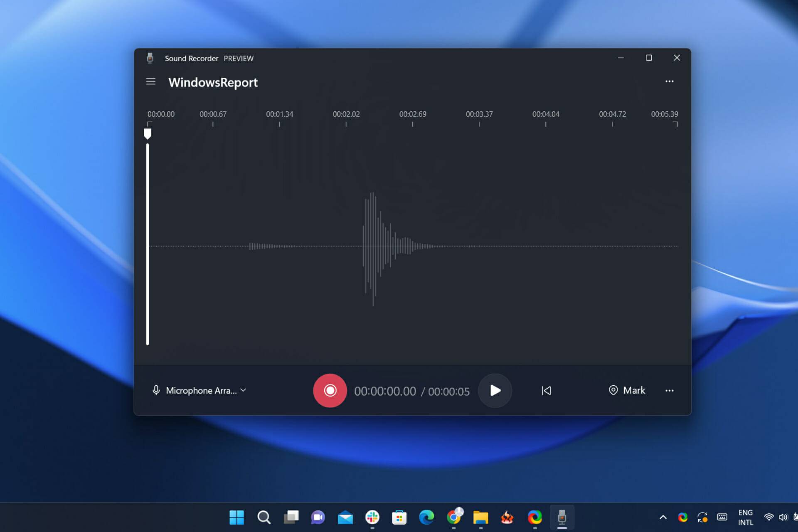Adjust volume via the speaker tray icon
This screenshot has height=532, width=798.
click(782, 517)
